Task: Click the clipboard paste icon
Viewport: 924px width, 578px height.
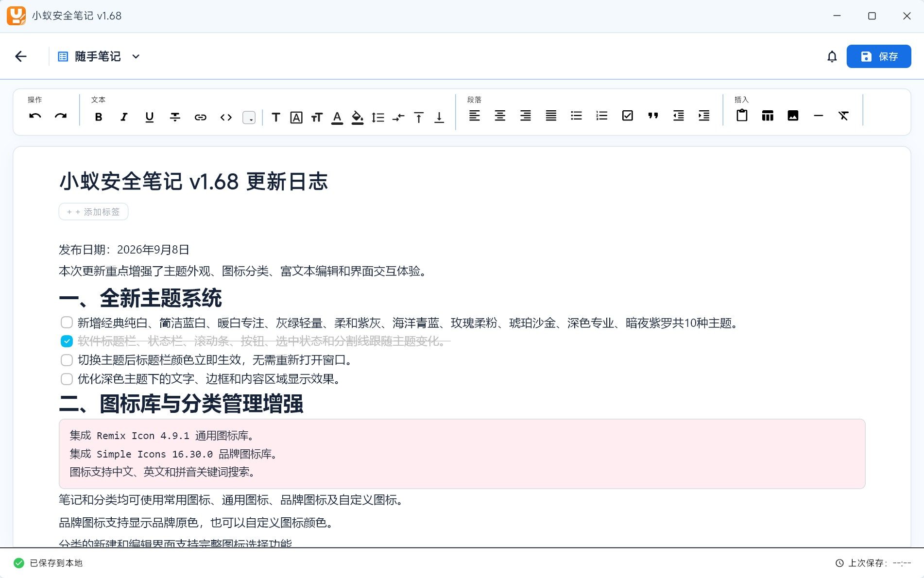Action: (742, 116)
